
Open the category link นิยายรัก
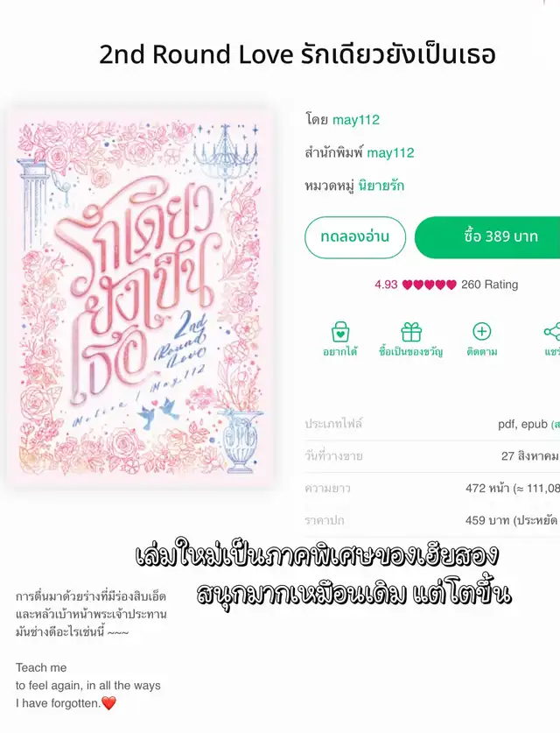tap(381, 186)
